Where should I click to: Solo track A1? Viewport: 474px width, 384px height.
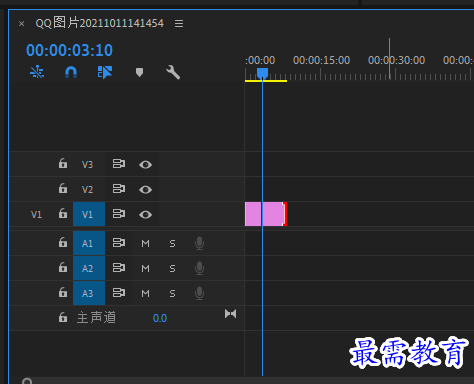[x=172, y=244]
